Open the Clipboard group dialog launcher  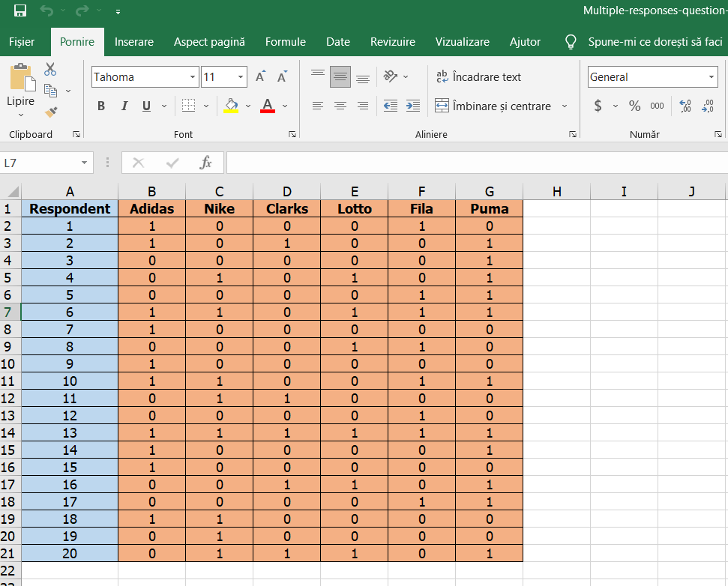click(76, 135)
